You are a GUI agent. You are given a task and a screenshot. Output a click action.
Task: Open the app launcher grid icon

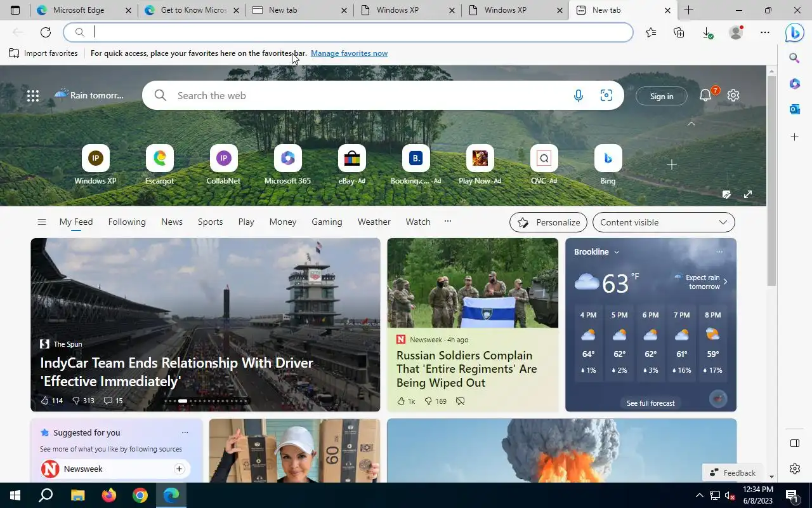pos(33,96)
